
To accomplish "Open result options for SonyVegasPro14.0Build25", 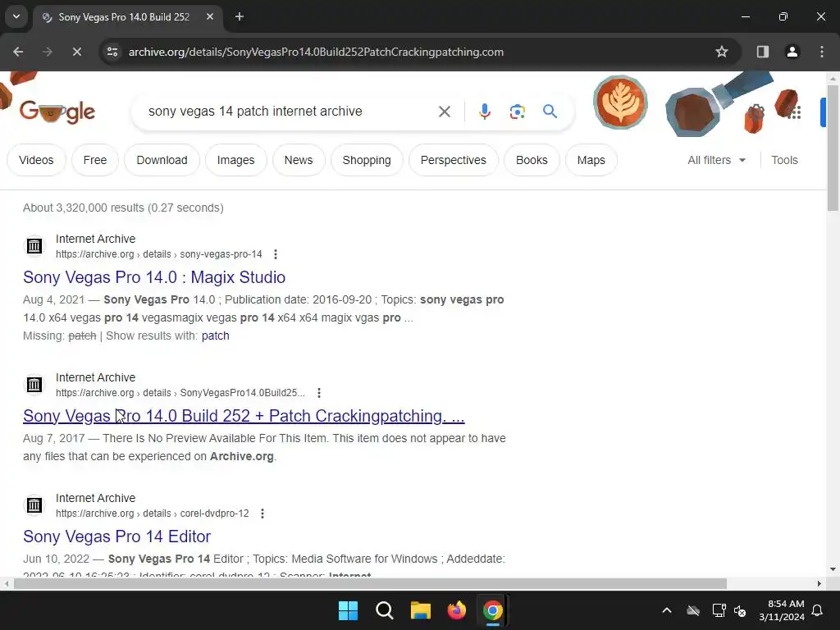I will pos(319,393).
